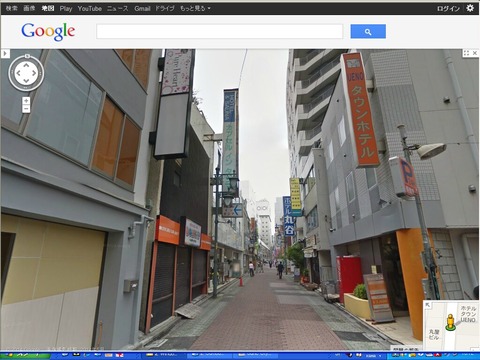The width and height of the screenshot is (480, 360).
Task: Expand the もっと見る dropdown menu
Action: point(195,8)
